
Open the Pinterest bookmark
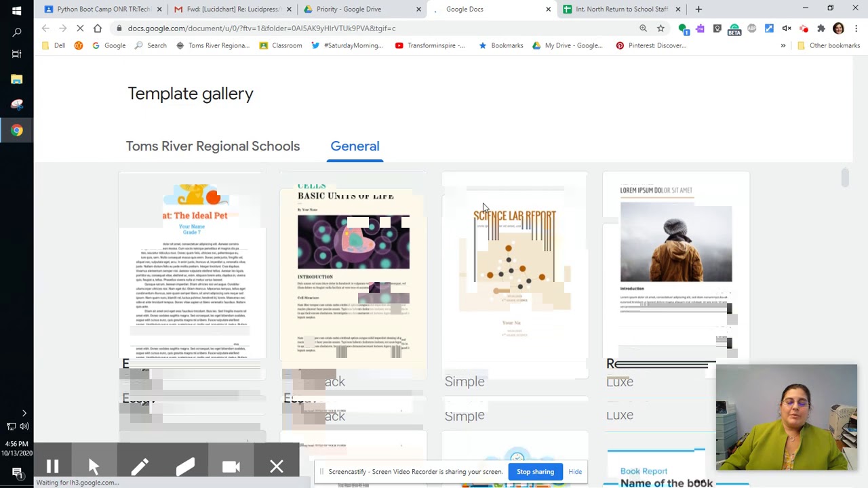click(x=651, y=45)
